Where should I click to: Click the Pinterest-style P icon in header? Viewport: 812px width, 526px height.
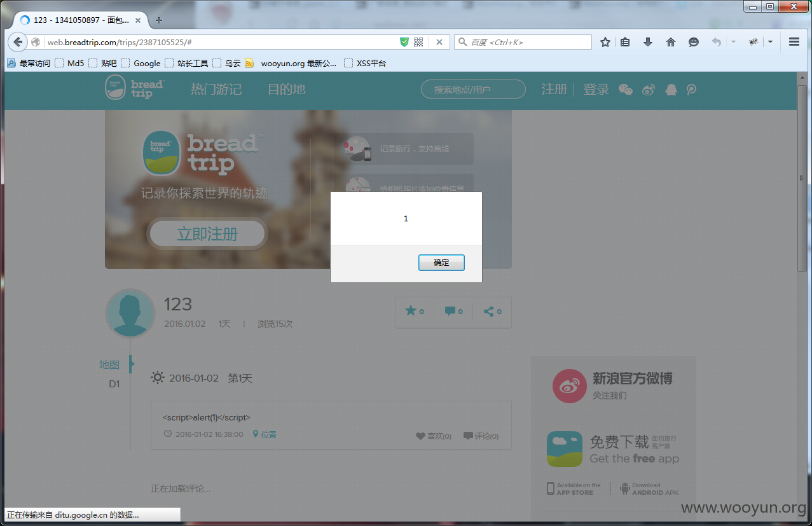[x=691, y=90]
